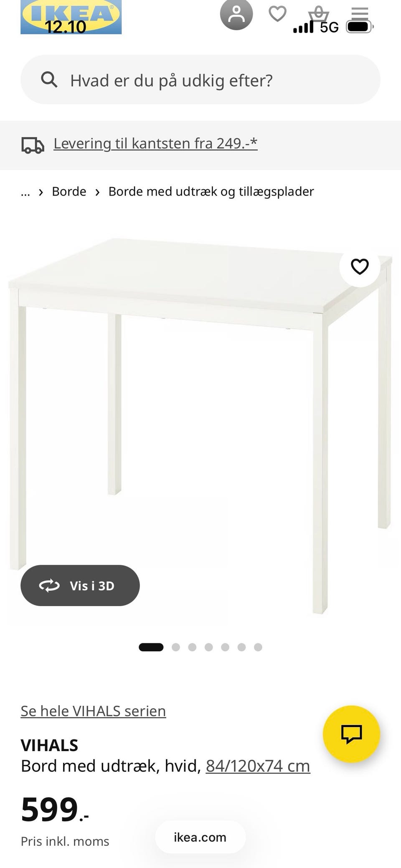Viewport: 401px width, 868px height.
Task: Open the hamburger menu icon
Action: 360,13
